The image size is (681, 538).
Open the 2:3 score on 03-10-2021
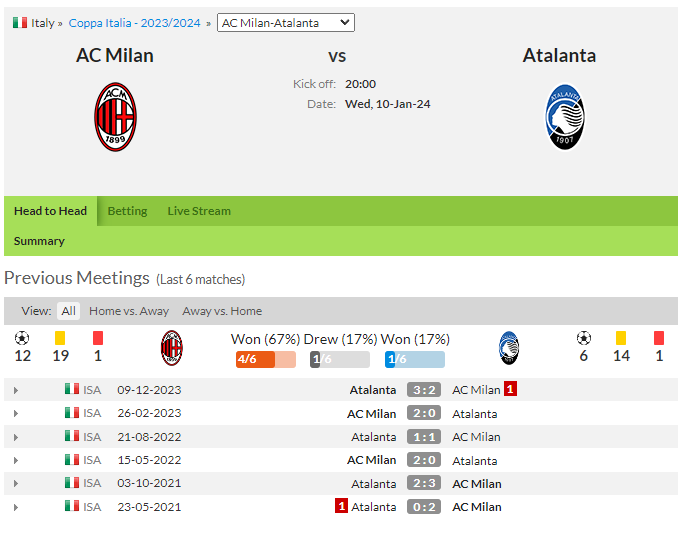coord(424,483)
